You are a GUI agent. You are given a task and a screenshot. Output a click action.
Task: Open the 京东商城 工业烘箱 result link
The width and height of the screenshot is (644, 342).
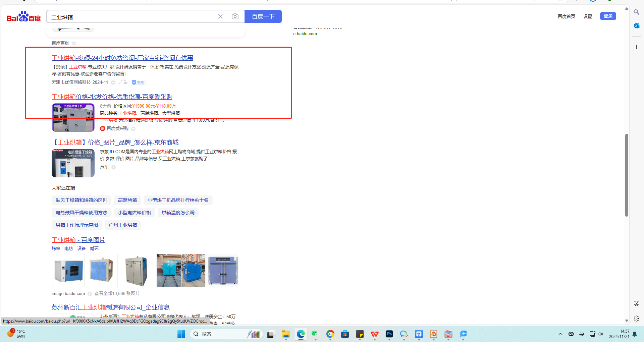[x=115, y=142]
